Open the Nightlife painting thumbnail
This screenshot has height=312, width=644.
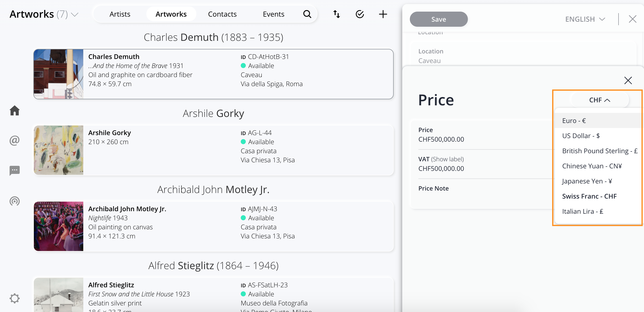tap(59, 226)
